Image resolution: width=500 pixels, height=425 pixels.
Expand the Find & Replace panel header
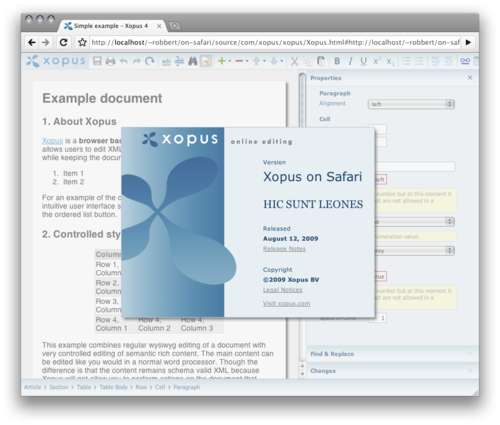coord(393,354)
